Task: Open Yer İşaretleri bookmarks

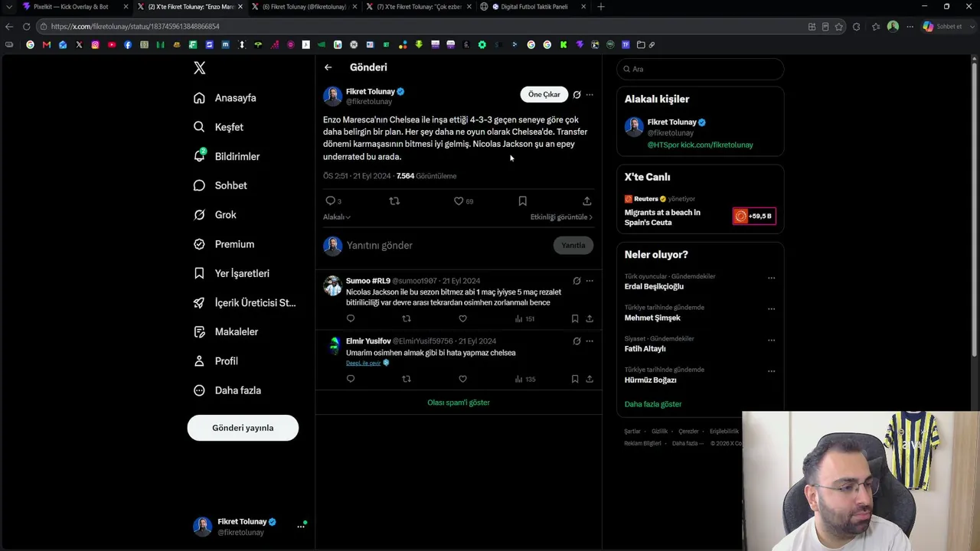Action: click(x=231, y=273)
